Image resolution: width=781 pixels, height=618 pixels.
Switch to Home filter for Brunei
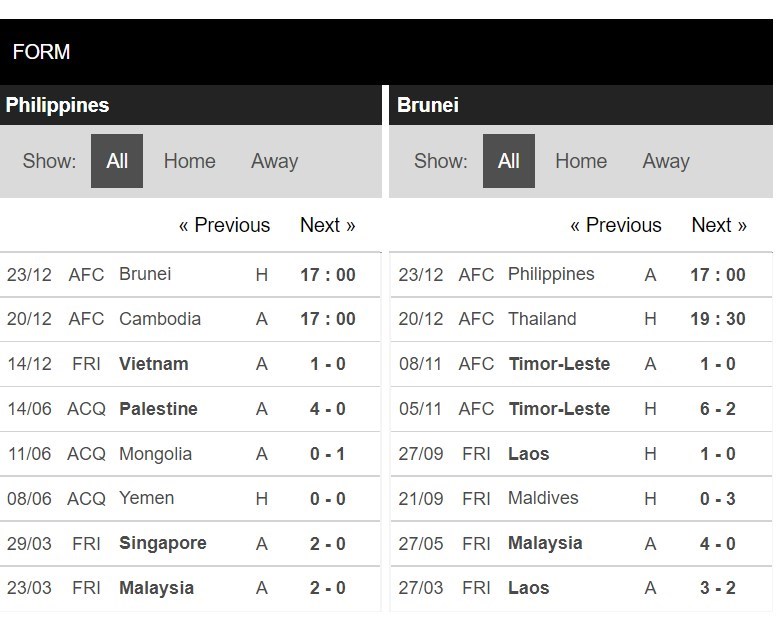[581, 161]
